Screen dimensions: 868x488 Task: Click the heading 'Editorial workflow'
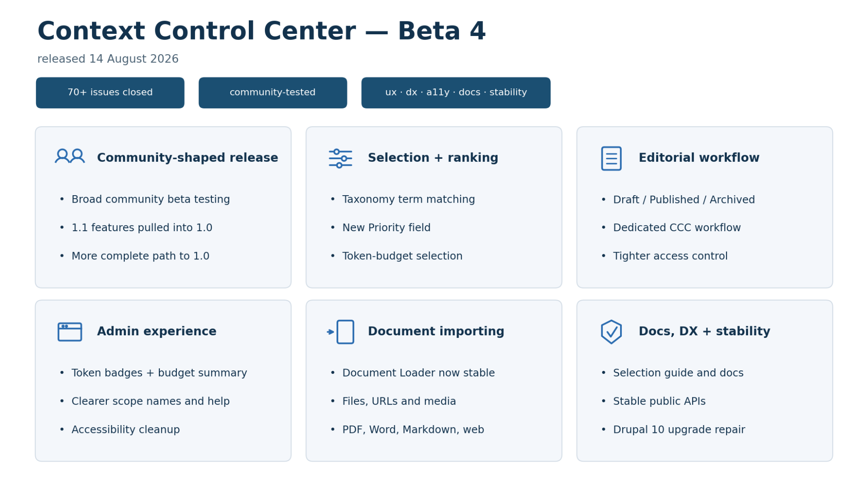coord(699,157)
